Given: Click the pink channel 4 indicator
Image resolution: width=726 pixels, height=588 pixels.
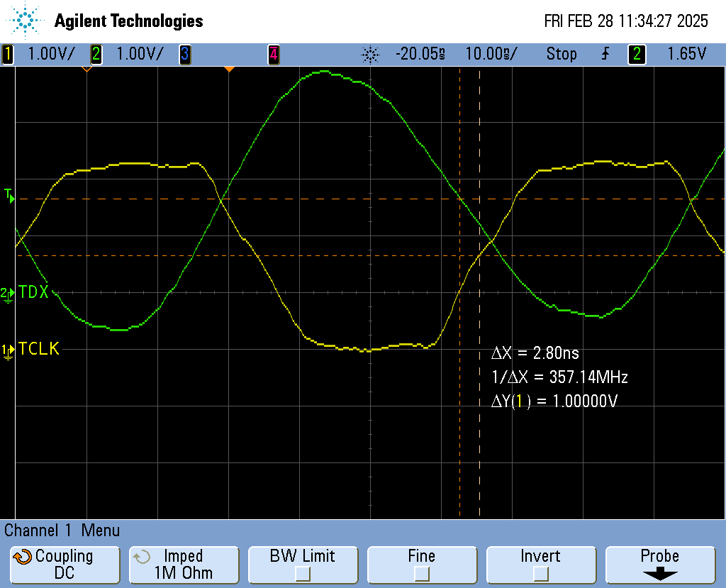Looking at the screenshot, I should [x=273, y=54].
